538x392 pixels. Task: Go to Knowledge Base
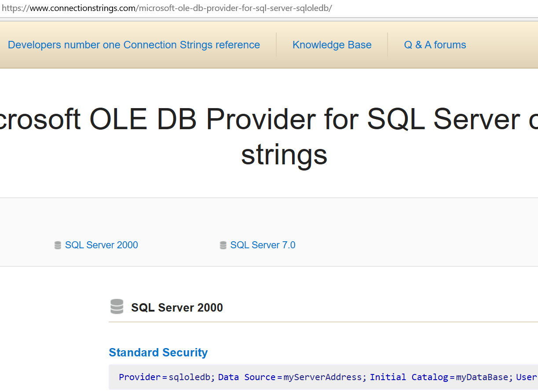[332, 45]
